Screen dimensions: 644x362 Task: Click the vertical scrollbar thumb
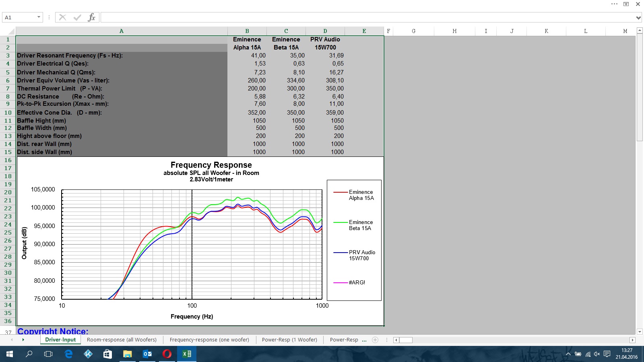640,87
